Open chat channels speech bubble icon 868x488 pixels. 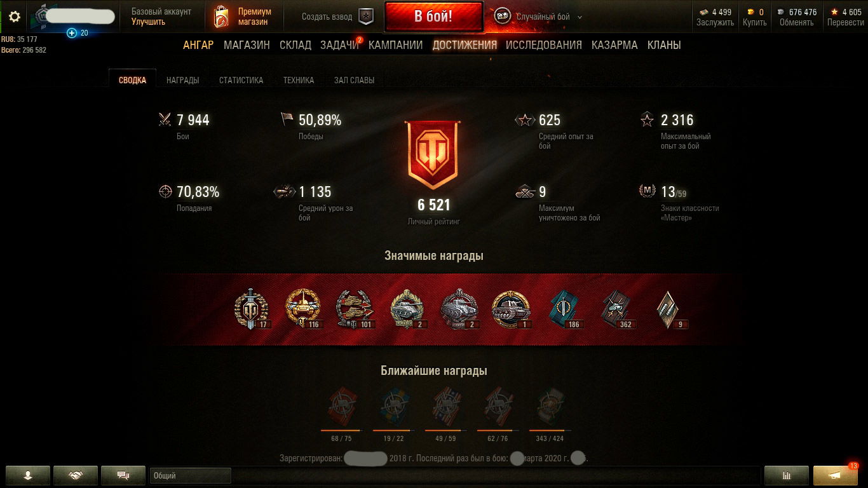coord(124,475)
